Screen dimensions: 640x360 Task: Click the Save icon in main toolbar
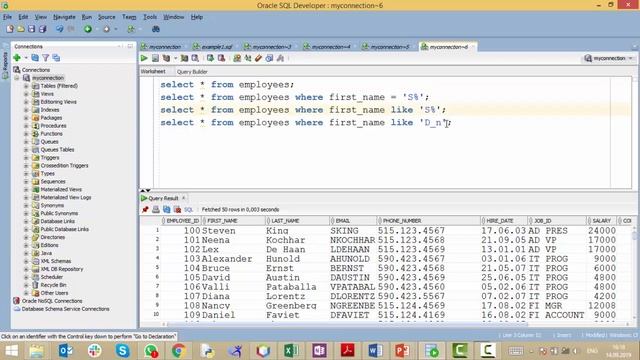(x=31, y=29)
